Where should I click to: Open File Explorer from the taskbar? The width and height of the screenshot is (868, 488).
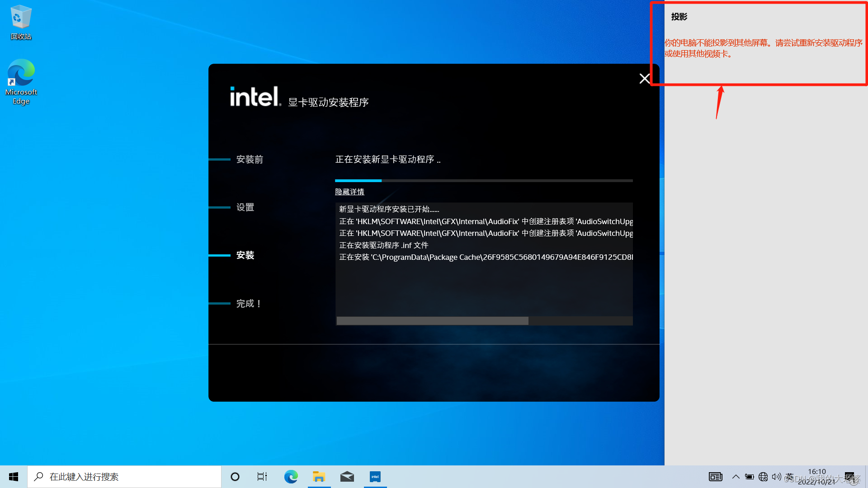point(319,477)
